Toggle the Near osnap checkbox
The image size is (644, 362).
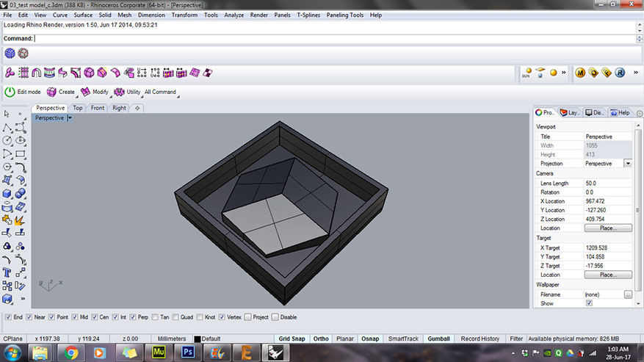click(29, 317)
